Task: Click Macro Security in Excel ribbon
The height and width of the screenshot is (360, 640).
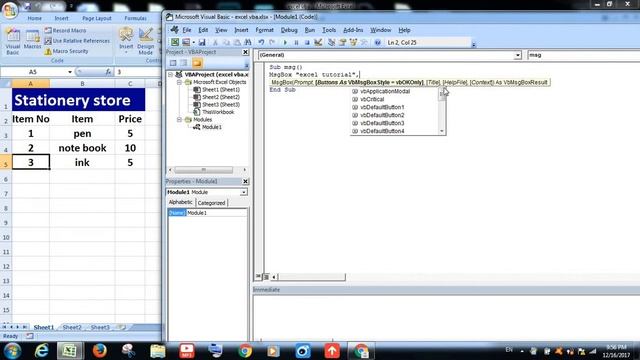Action: point(66,51)
